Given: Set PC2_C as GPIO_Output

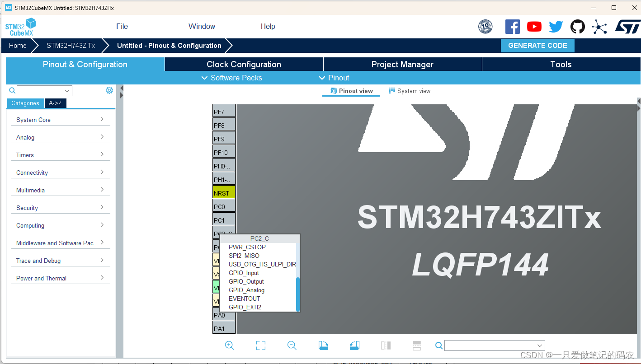Looking at the screenshot, I should coord(258,281).
